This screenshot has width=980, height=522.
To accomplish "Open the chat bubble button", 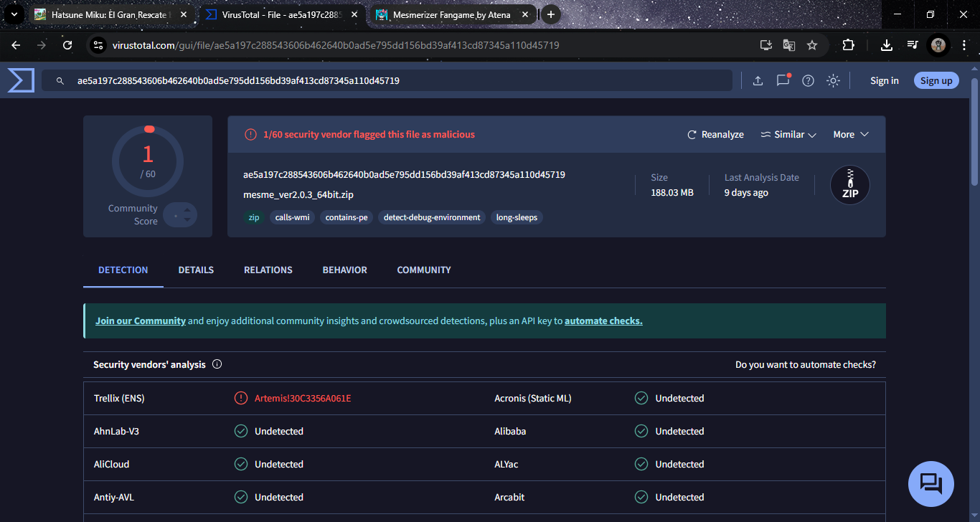I will (x=931, y=484).
